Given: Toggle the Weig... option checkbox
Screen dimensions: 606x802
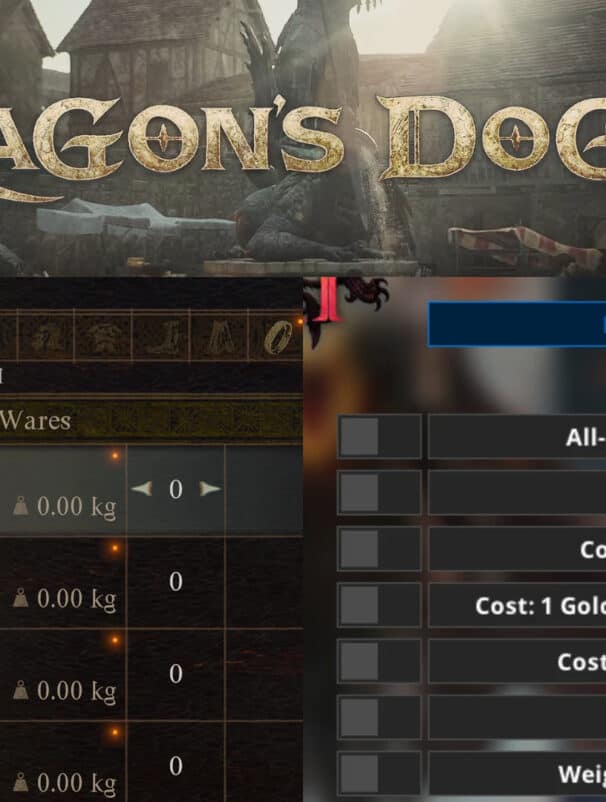Looking at the screenshot, I should tap(379, 774).
